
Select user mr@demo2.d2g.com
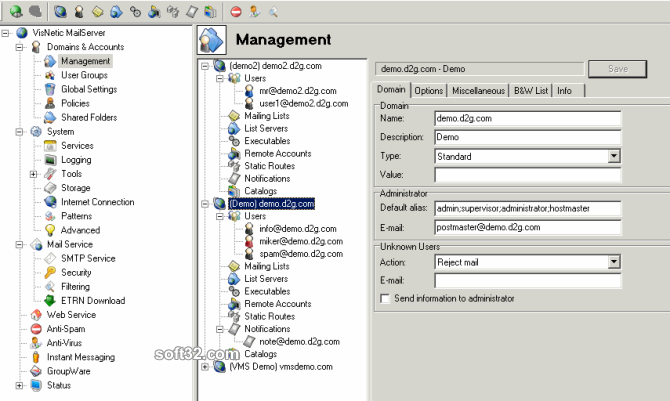click(x=297, y=91)
